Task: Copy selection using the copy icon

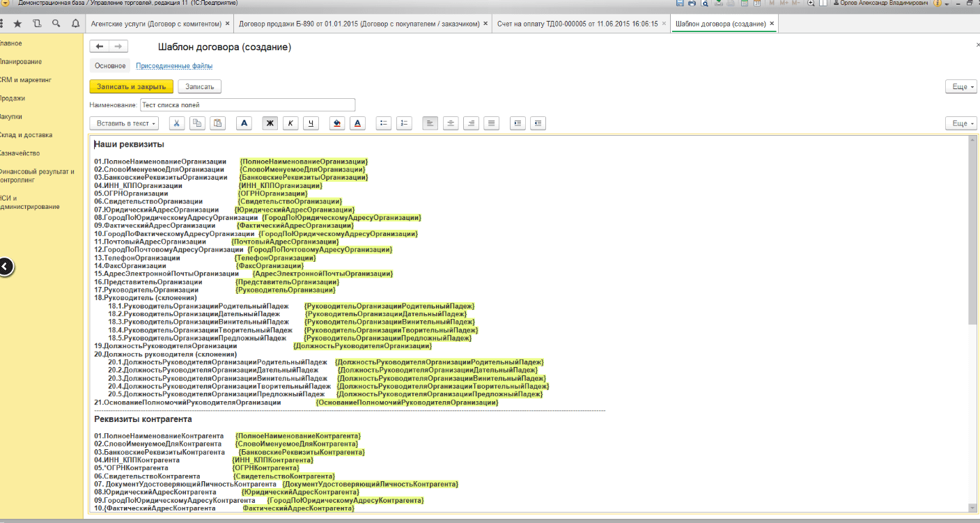Action: point(198,123)
